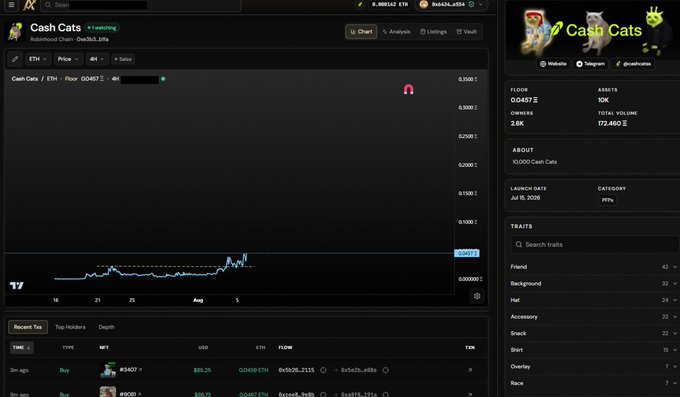This screenshot has width=680, height=397.
Task: Toggle the Sales overlay
Action: click(123, 59)
